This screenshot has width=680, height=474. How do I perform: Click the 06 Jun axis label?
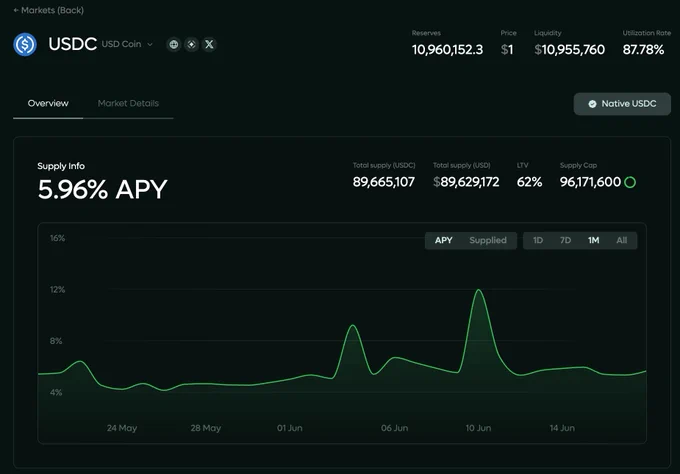tap(394, 428)
